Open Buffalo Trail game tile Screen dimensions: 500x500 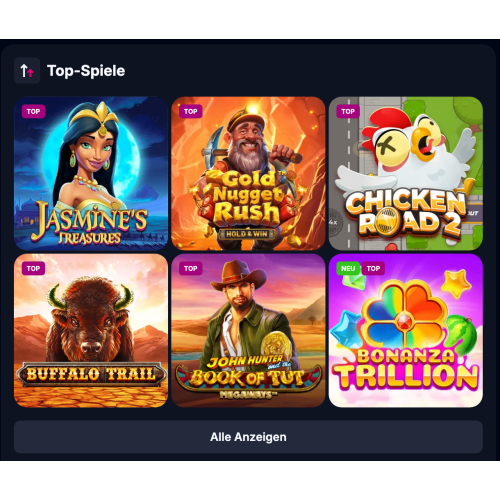91,331
